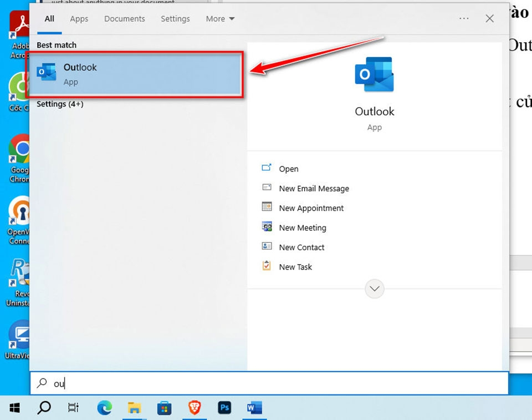Viewport: 532px width, 420px height.
Task: Select the New Appointment action
Action: 311,208
